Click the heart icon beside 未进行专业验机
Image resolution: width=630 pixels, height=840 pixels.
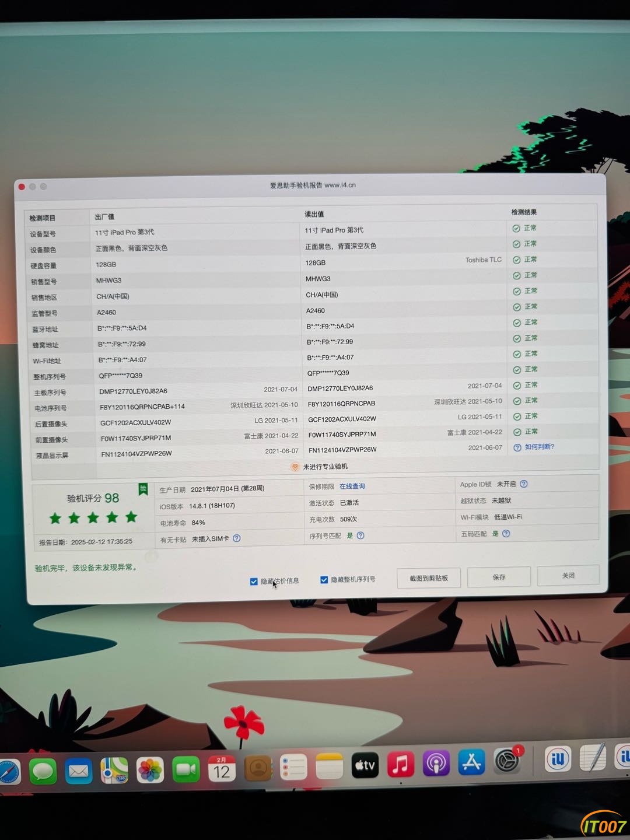point(295,467)
